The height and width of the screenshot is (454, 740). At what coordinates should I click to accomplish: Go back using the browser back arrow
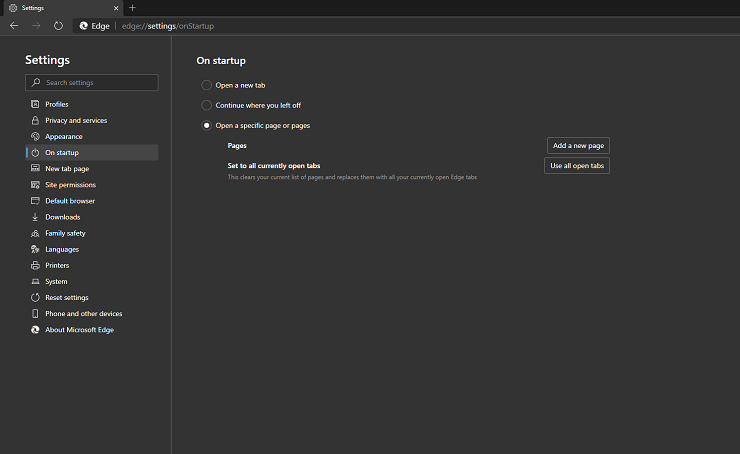[x=14, y=25]
